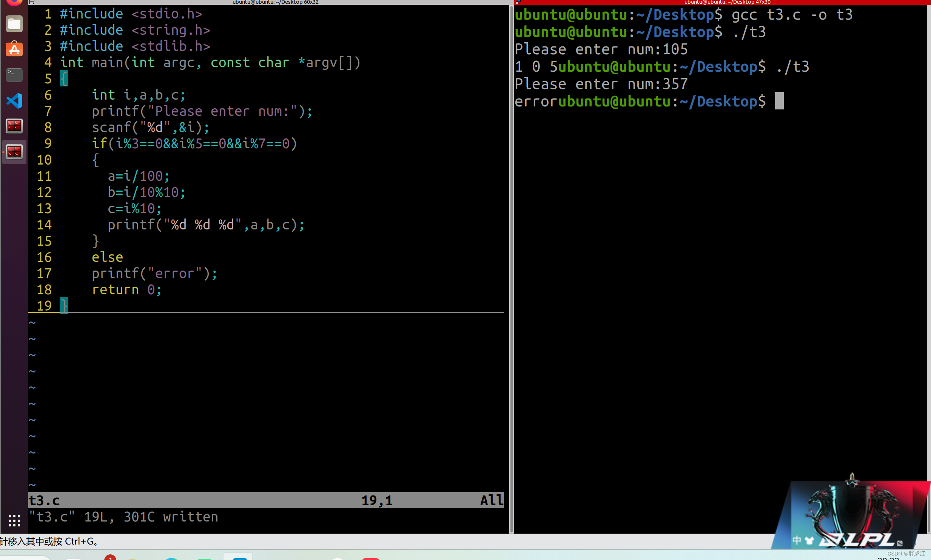Viewport: 931px width, 560px height.
Task: Open right pane's red group dropdown
Action: tap(518, 2)
